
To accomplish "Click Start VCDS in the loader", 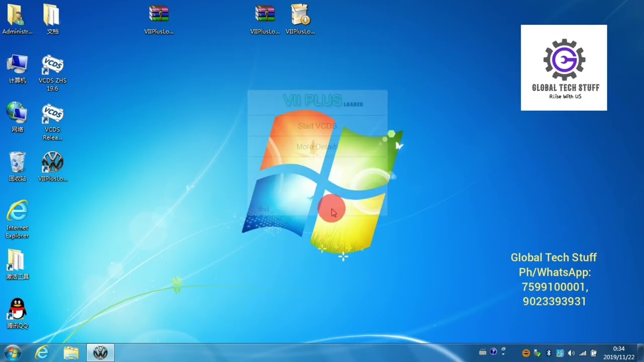I will tap(317, 126).
